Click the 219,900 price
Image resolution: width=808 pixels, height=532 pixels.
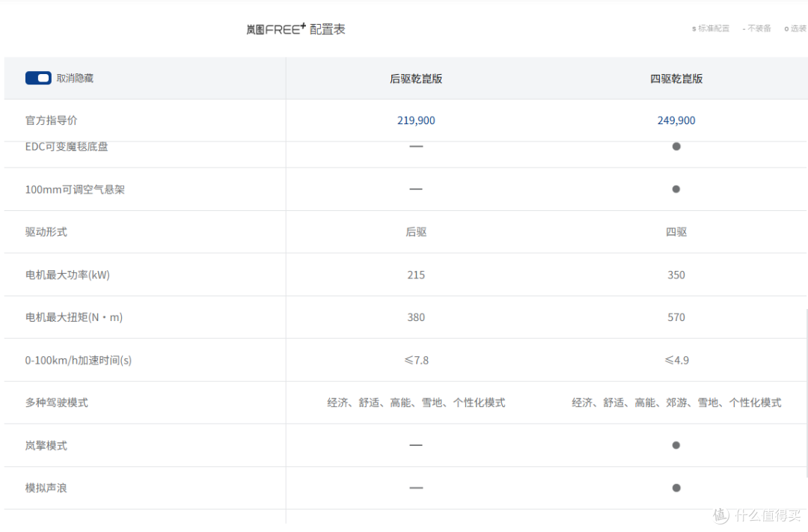click(416, 120)
